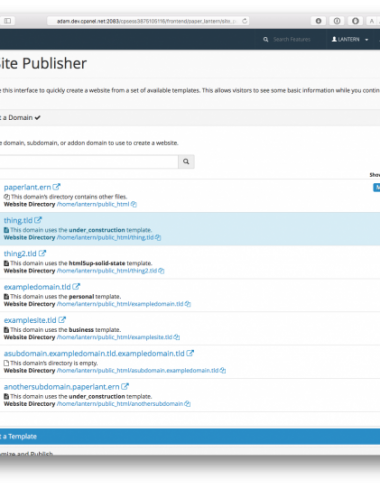The height and width of the screenshot is (488, 380).
Task: Open the public_html/anothersubdomain directory link
Action: pos(120,404)
